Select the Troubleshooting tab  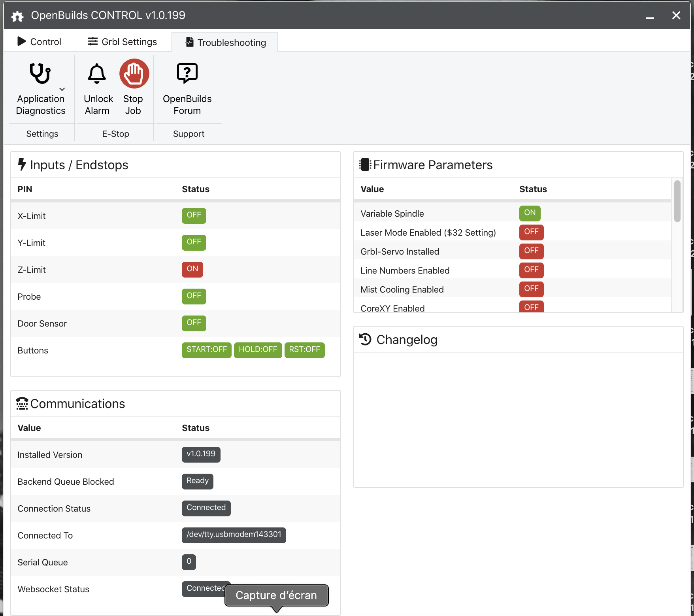(225, 42)
